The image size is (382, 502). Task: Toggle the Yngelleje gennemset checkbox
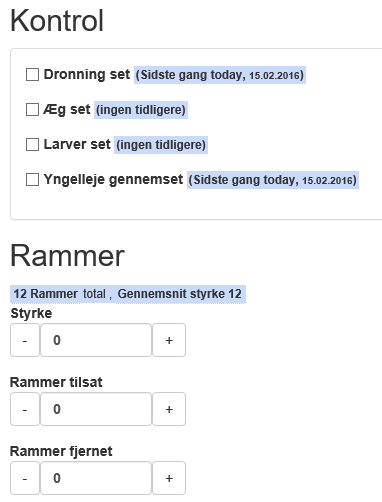(x=32, y=180)
